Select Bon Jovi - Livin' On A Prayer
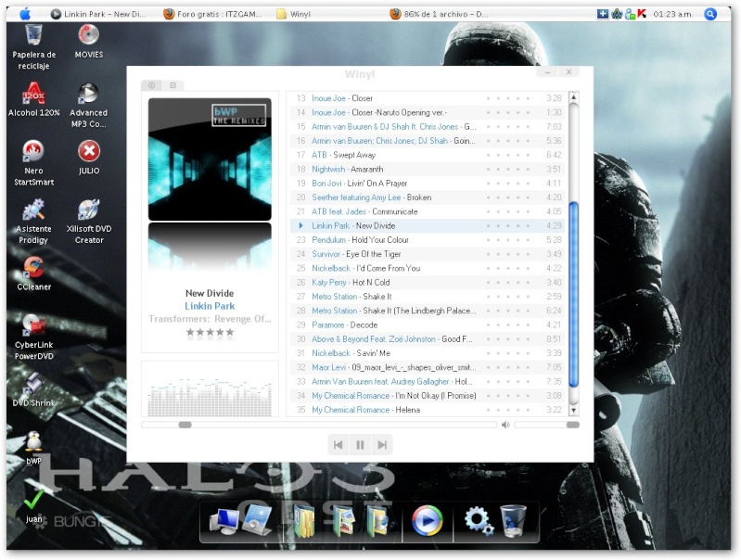 (x=428, y=184)
